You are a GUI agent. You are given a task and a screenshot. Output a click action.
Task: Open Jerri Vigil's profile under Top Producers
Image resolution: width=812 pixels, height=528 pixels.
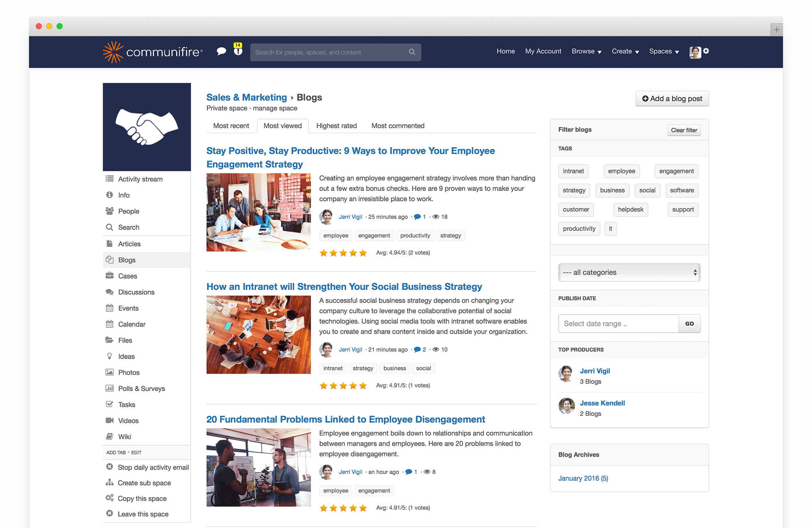point(595,370)
